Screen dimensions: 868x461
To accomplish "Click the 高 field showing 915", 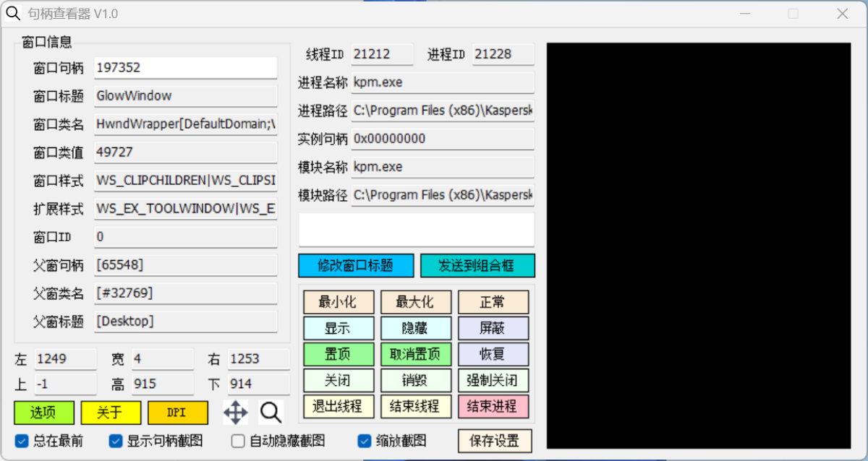I will coord(162,384).
